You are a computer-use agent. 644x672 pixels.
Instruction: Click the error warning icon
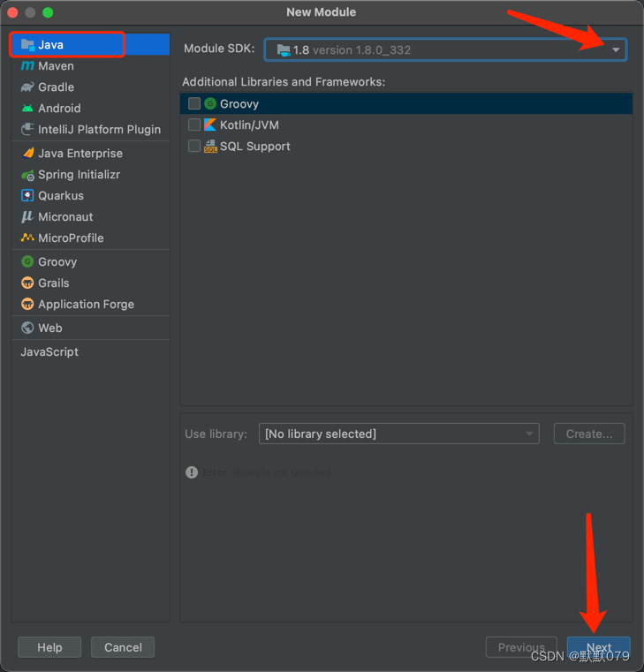192,472
